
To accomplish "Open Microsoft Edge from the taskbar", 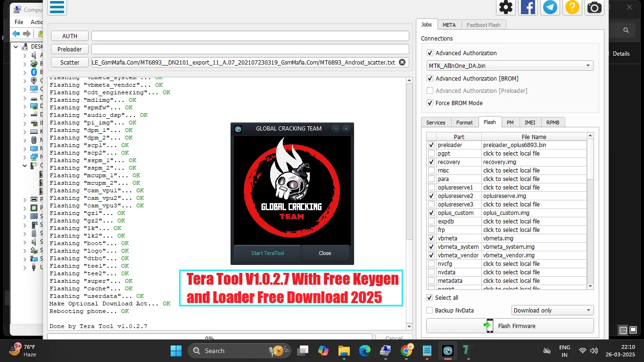I will tap(364, 351).
